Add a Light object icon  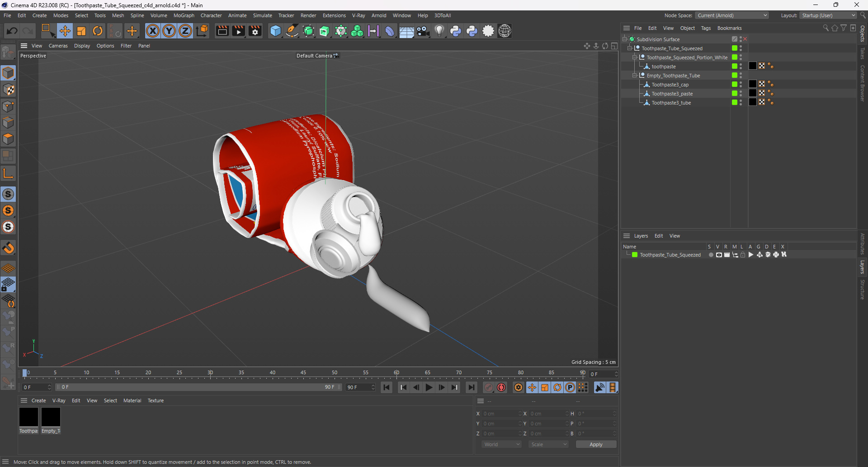pos(439,31)
